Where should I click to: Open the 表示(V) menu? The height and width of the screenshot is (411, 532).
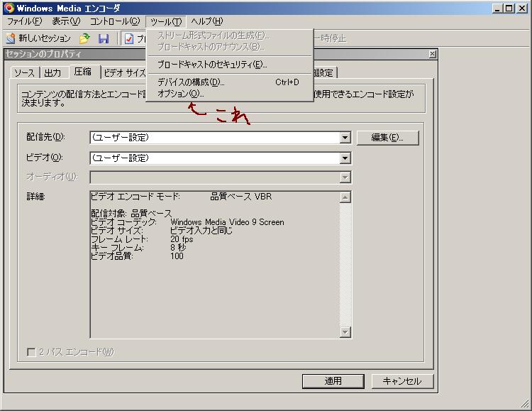pos(66,21)
